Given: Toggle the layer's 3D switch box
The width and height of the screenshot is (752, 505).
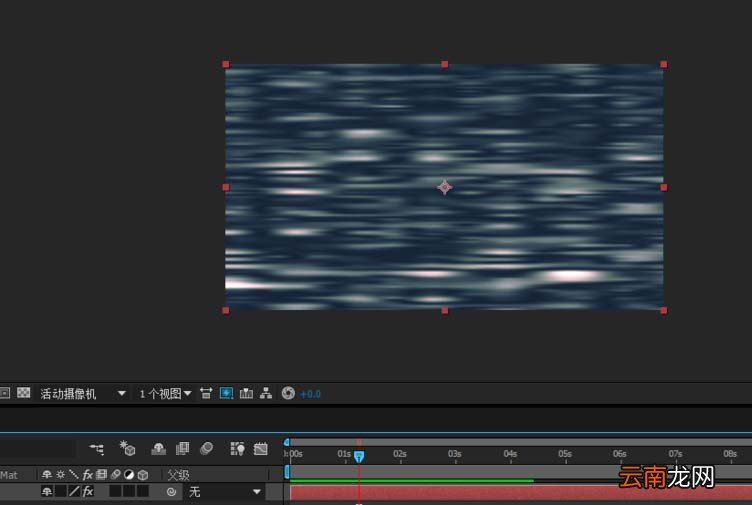Looking at the screenshot, I should [143, 491].
